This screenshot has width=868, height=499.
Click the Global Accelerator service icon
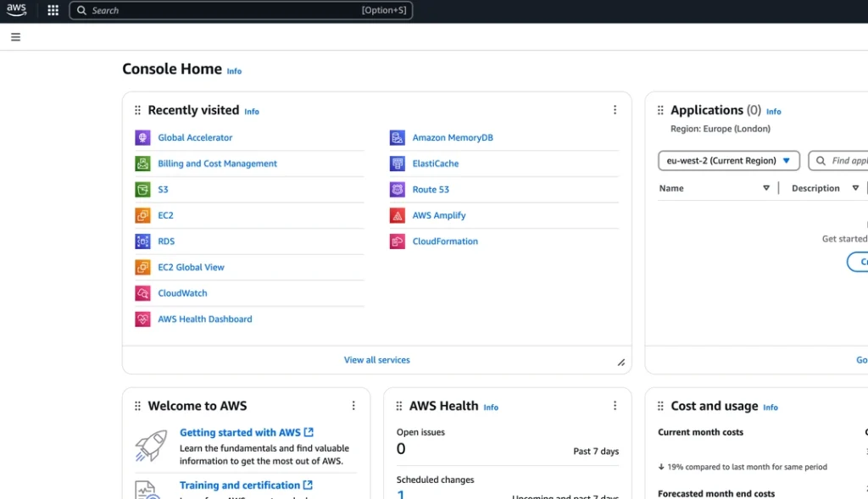point(142,137)
